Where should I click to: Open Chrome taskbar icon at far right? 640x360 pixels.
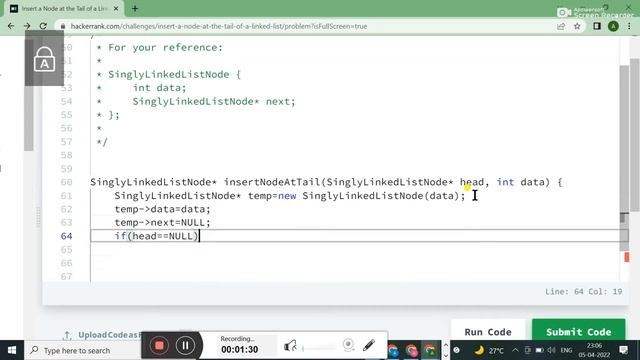click(x=430, y=350)
